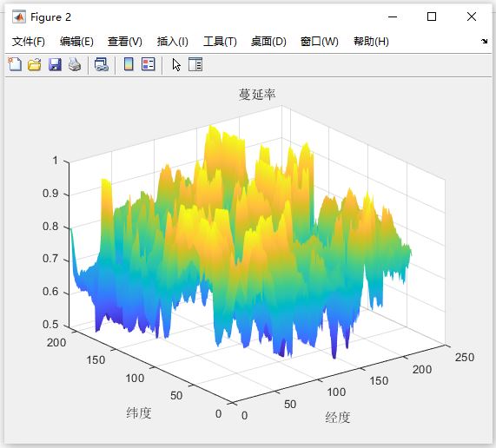
Task: Open the 窗口(W) menu
Action: [x=320, y=42]
